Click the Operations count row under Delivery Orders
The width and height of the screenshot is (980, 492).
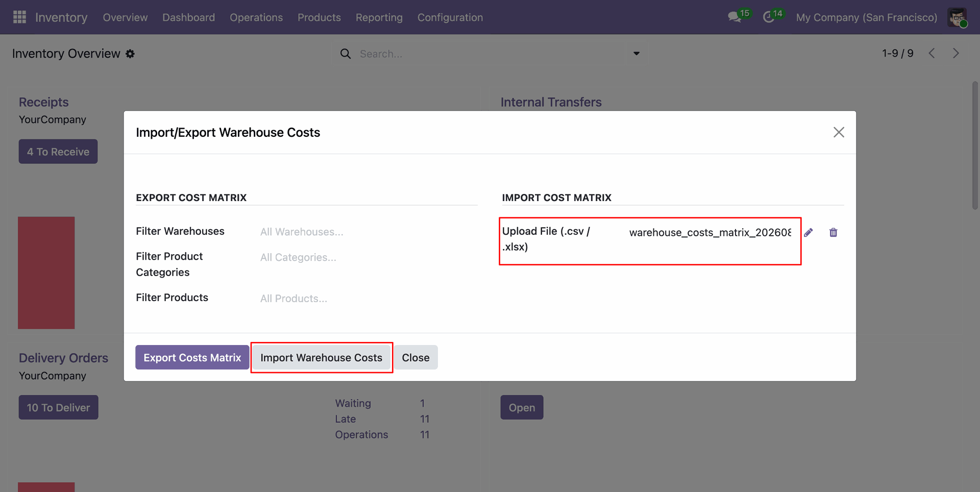coord(382,435)
